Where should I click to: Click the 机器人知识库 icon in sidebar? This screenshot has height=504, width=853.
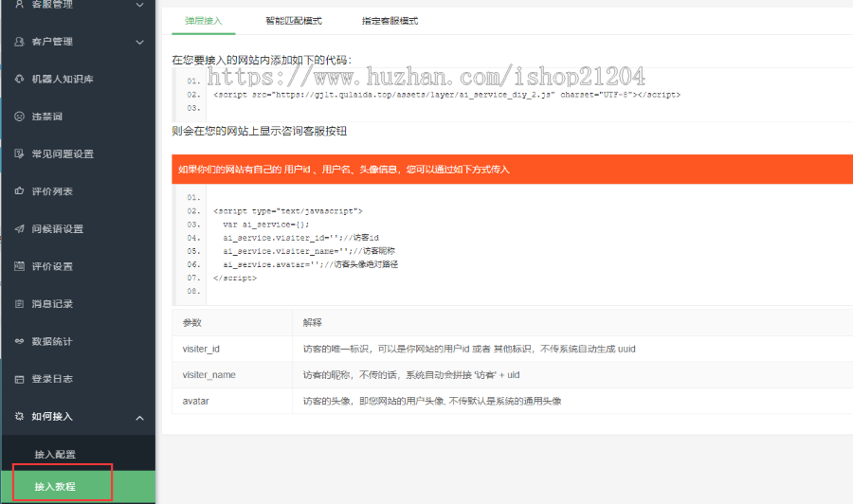point(19,79)
